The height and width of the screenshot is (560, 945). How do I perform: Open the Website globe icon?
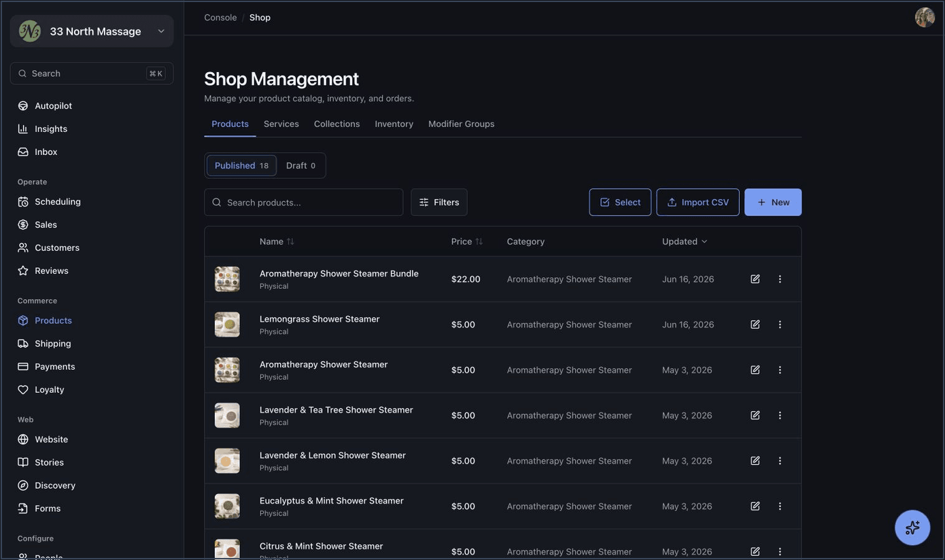click(23, 440)
